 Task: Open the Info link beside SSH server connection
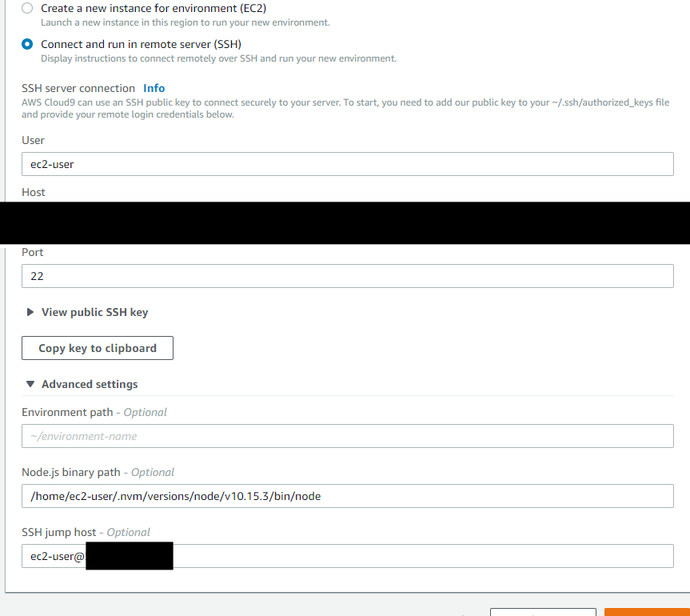154,88
